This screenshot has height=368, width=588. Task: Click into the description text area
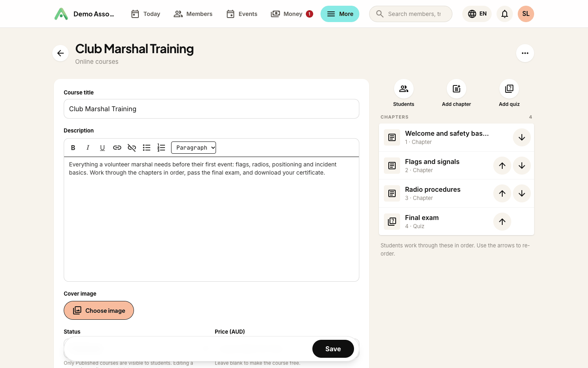tap(212, 219)
